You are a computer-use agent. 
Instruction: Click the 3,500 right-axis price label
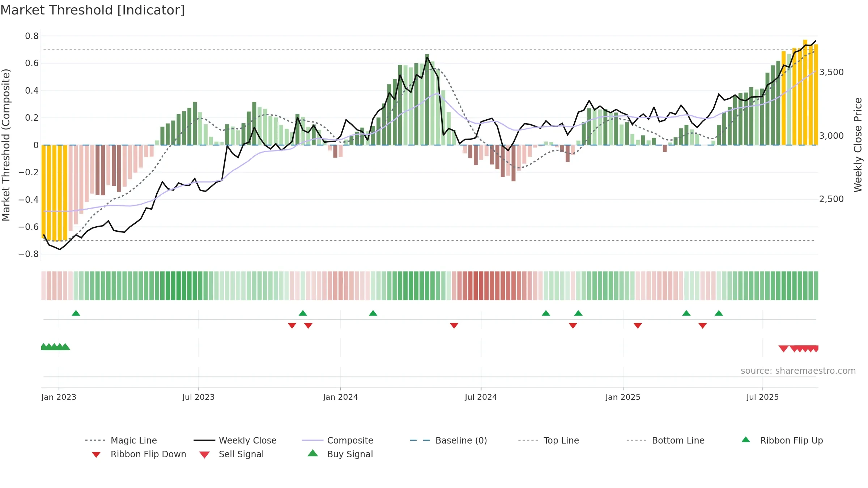pos(831,72)
